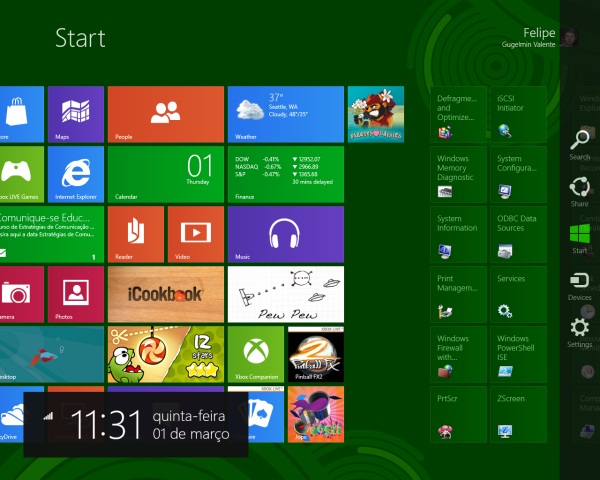Screen dimensions: 600x480
Task: Launch the PrtScr tile
Action: [x=458, y=414]
